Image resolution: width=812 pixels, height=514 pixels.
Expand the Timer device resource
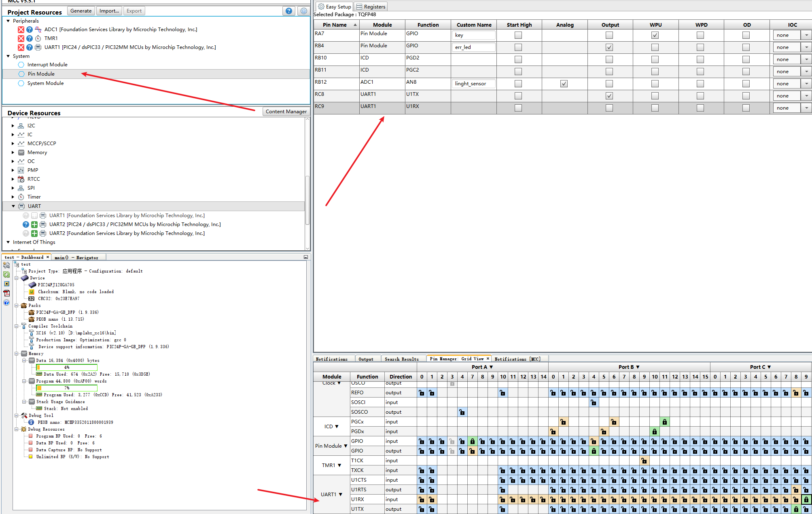13,197
